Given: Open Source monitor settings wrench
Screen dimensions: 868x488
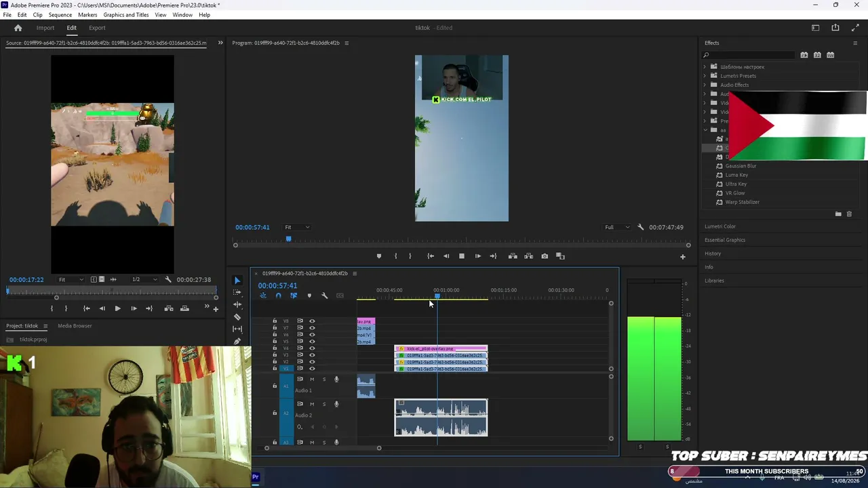Looking at the screenshot, I should (x=168, y=279).
